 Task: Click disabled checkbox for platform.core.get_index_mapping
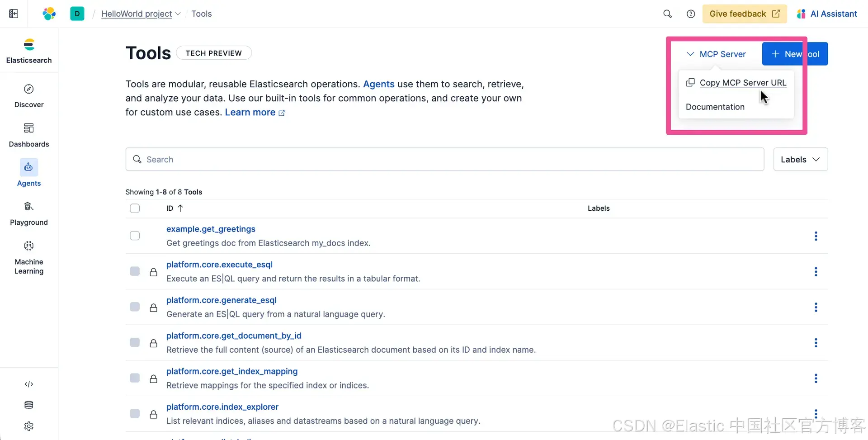tap(135, 378)
